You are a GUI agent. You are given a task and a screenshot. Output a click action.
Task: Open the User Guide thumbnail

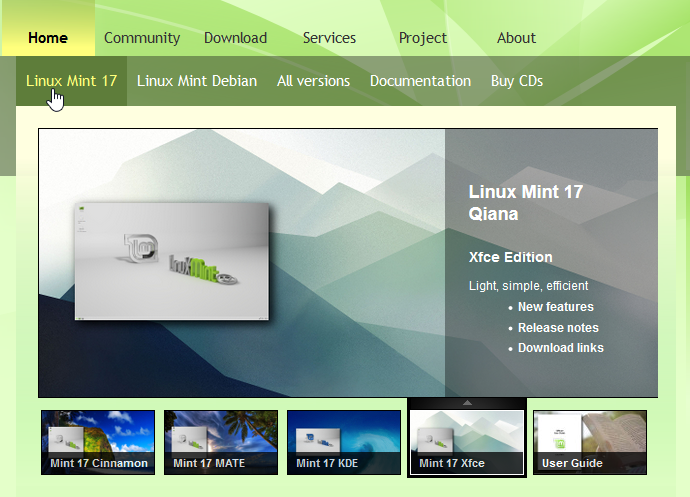pos(590,441)
